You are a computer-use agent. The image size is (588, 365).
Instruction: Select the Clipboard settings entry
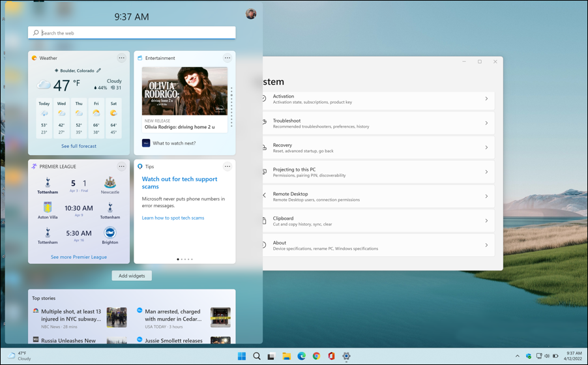(378, 220)
